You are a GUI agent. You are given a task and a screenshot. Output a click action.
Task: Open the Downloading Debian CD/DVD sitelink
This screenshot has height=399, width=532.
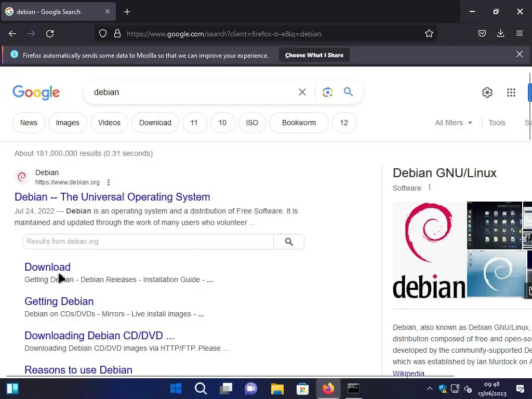(x=99, y=336)
